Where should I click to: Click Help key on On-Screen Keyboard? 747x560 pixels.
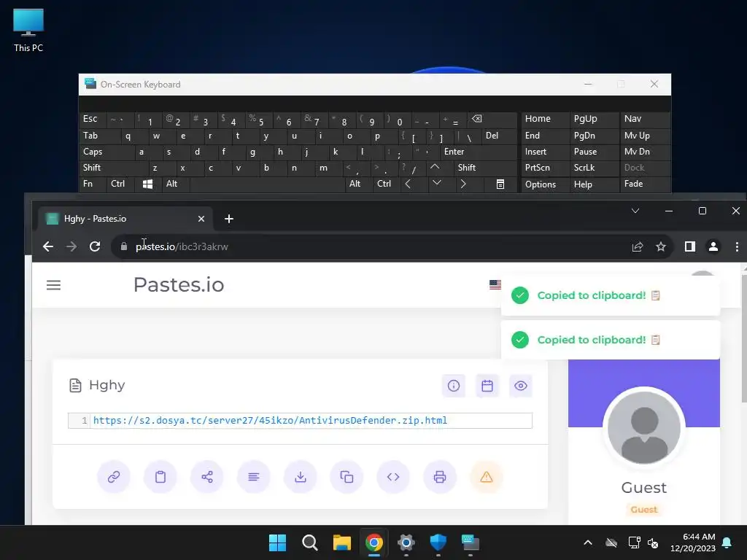(594, 184)
